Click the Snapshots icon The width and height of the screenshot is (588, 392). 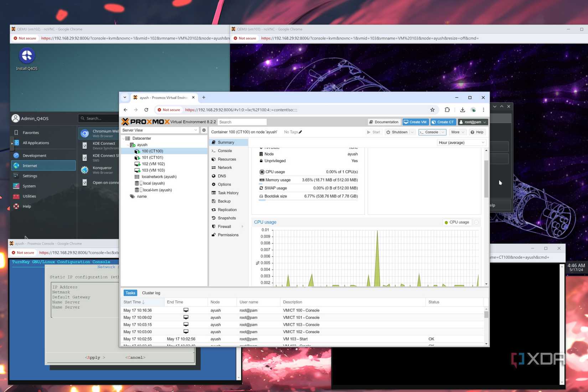click(x=213, y=218)
